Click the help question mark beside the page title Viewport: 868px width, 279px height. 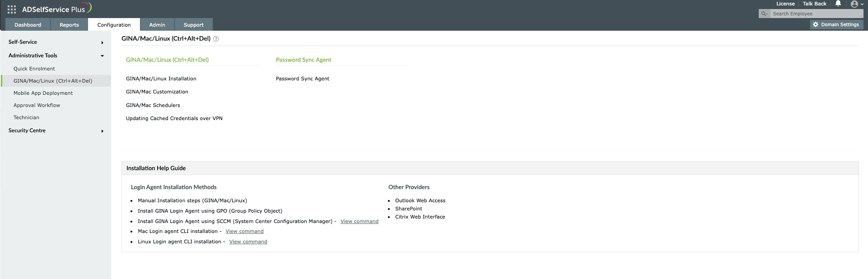(x=216, y=39)
